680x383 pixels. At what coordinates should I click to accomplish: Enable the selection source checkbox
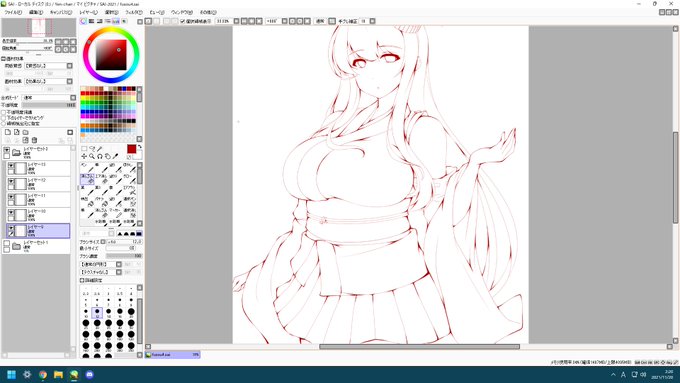3,123
